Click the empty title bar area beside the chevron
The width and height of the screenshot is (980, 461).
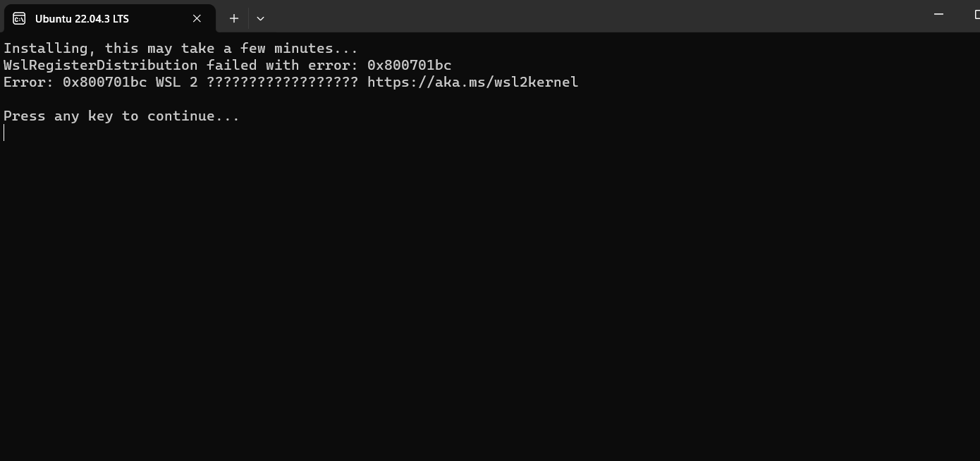tap(592, 17)
